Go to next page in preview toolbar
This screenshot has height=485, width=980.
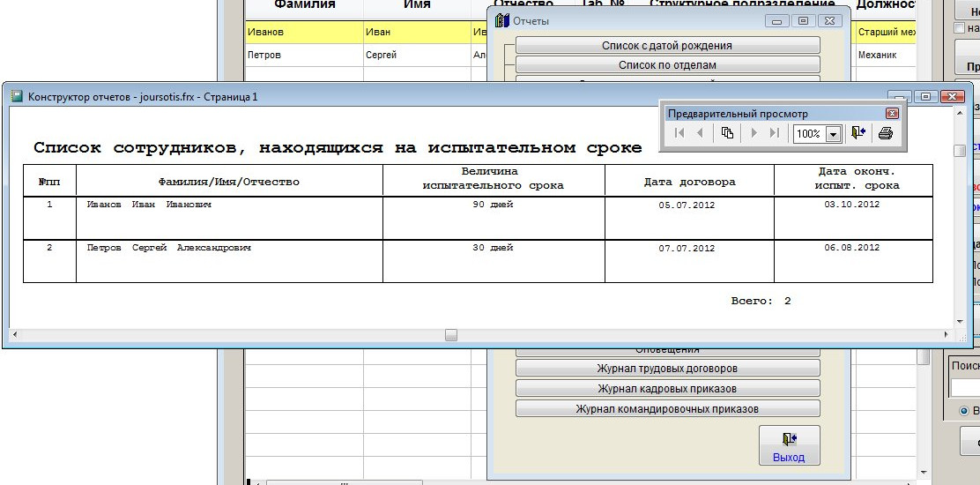click(754, 133)
